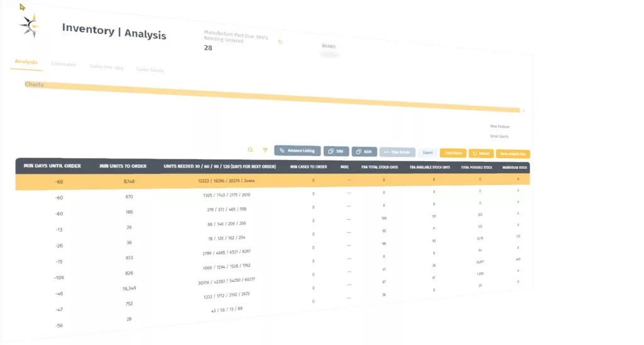Click the 870 min units cell
Image resolution: width=644 pixels, height=345 pixels.
[x=129, y=196]
